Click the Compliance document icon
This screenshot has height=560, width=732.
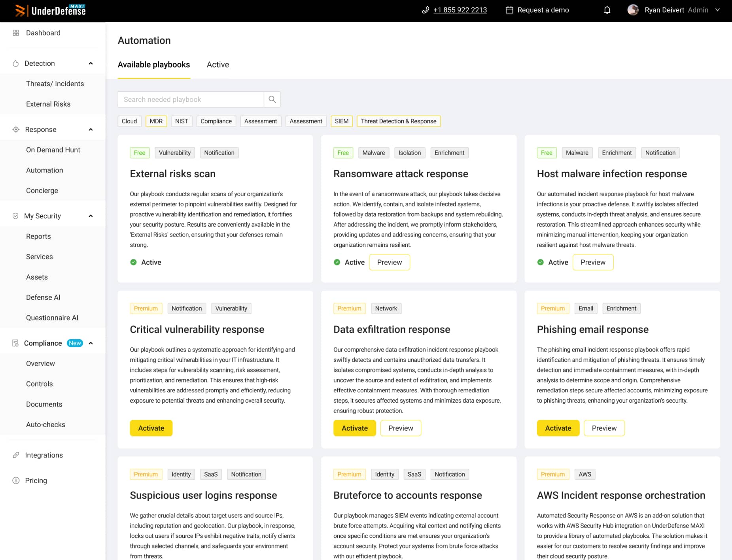(x=15, y=343)
